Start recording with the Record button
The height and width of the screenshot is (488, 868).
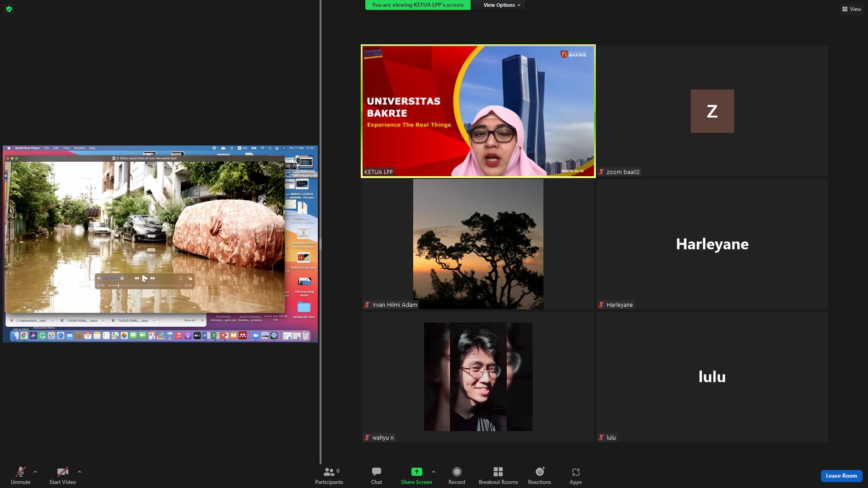[457, 476]
